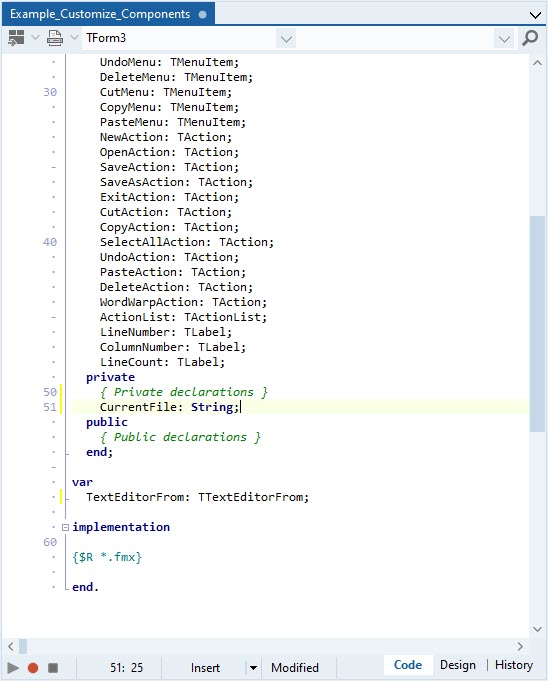
Task: Open dropdown next to sections navigation icon
Action: click(35, 38)
